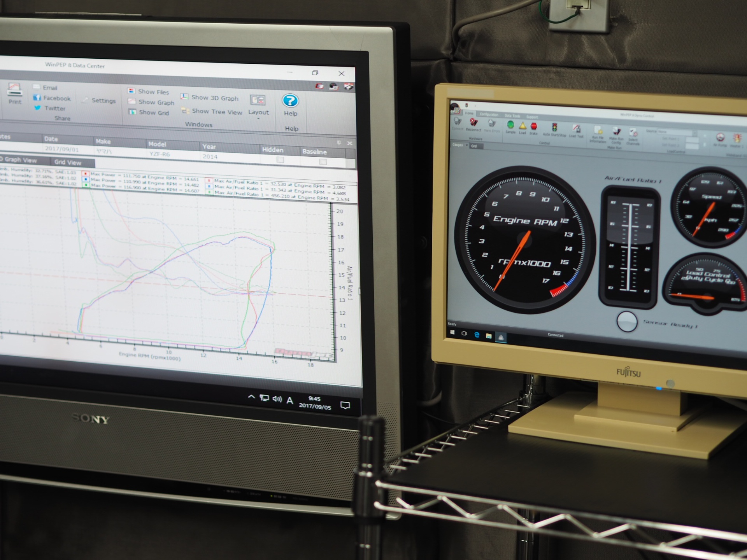
Task: Open the Windows Start button on Fujitsu monitor
Action: click(x=452, y=332)
